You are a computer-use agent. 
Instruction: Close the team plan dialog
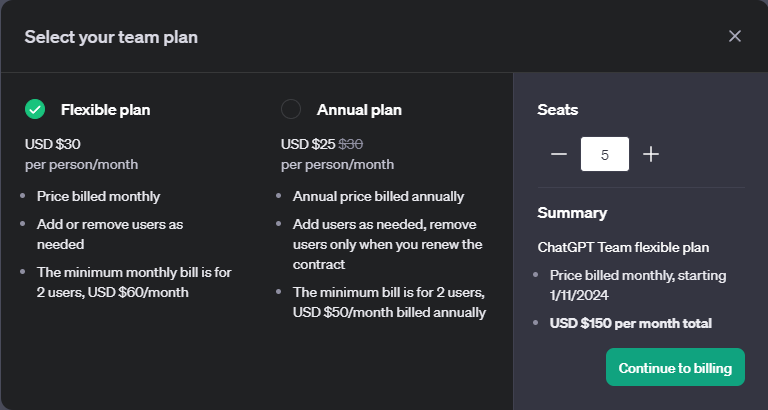point(735,36)
